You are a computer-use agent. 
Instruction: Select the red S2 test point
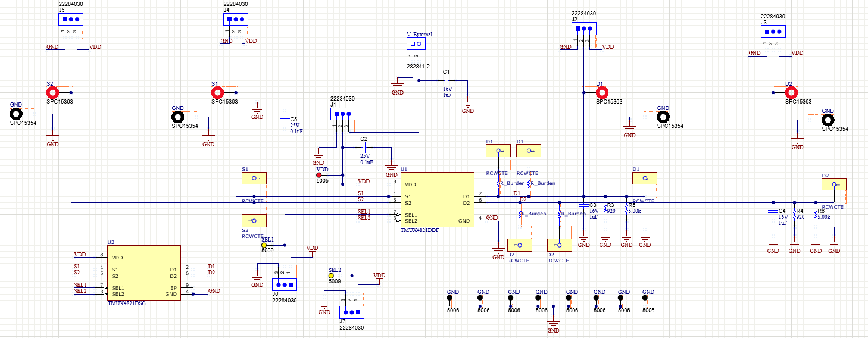click(53, 92)
